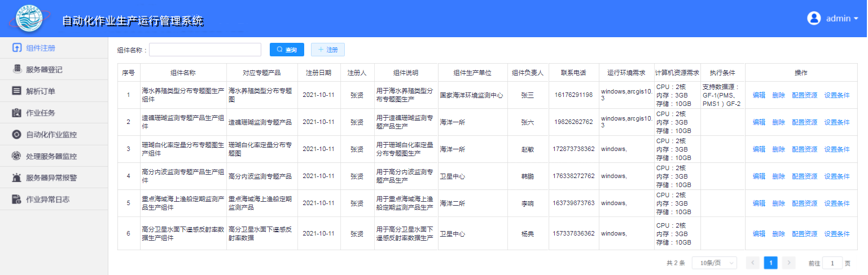This screenshot has width=868, height=275.
Task: Select the 作业异常日志 menu item
Action: (54, 199)
